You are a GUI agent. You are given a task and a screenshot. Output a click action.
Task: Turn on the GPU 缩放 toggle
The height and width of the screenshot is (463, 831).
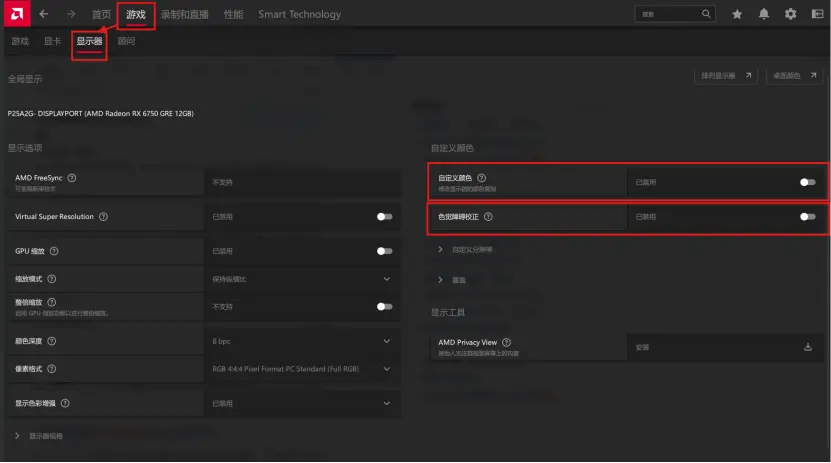click(x=384, y=251)
